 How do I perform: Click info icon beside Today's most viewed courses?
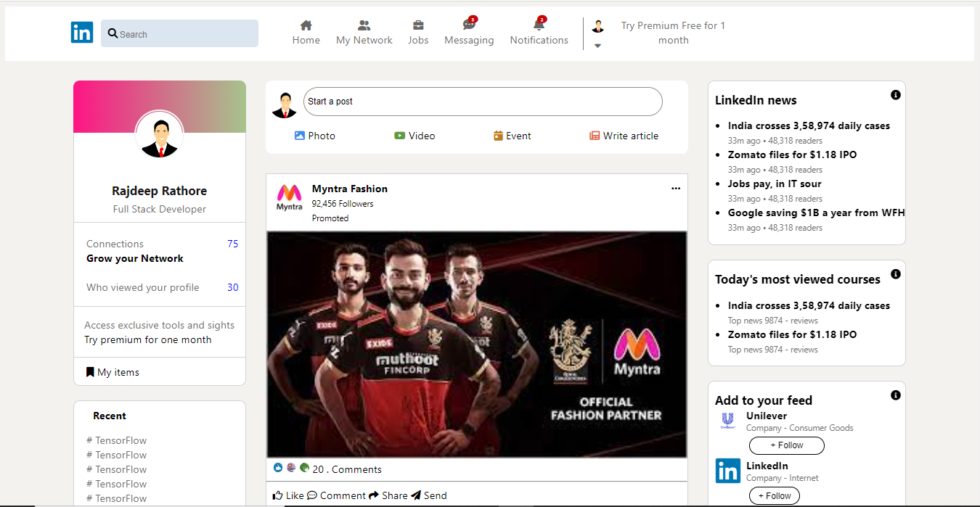point(895,274)
